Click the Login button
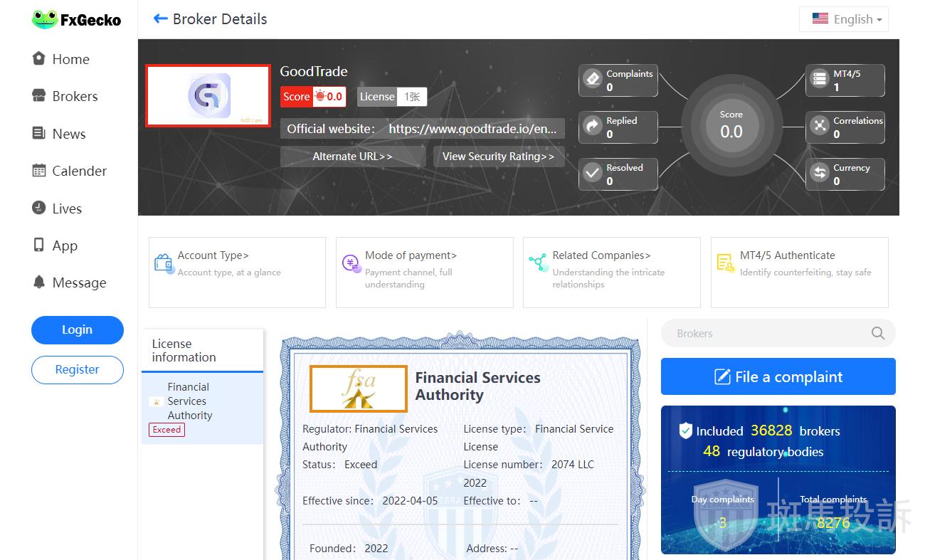 pyautogui.click(x=77, y=329)
